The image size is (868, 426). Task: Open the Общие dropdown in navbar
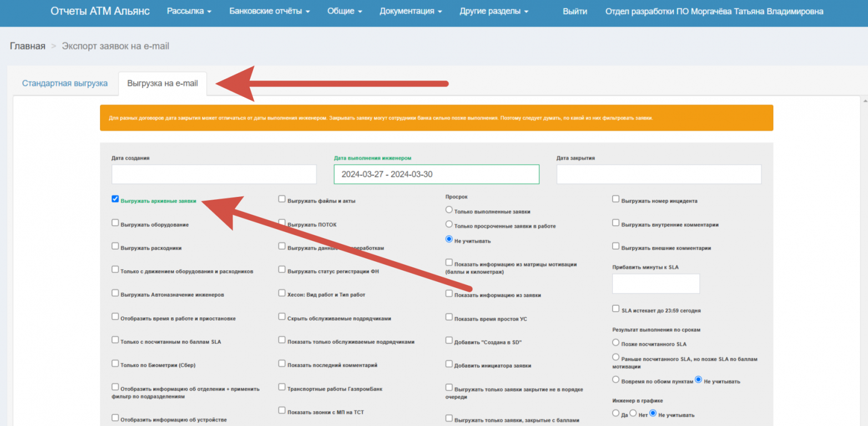tap(344, 11)
